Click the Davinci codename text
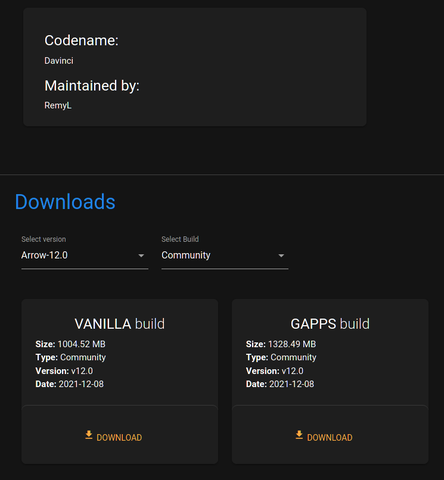The width and height of the screenshot is (444, 480). [59, 61]
